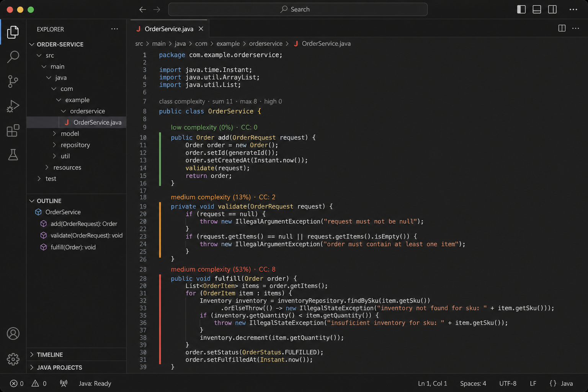The width and height of the screenshot is (588, 392).
Task: Open the Run and Debug view
Action: pyautogui.click(x=13, y=106)
